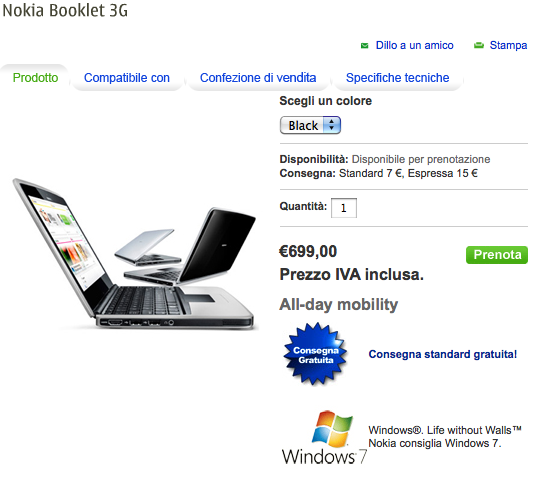This screenshot has width=549, height=481.
Task: Click the Windows 7 logo
Action: 324,438
